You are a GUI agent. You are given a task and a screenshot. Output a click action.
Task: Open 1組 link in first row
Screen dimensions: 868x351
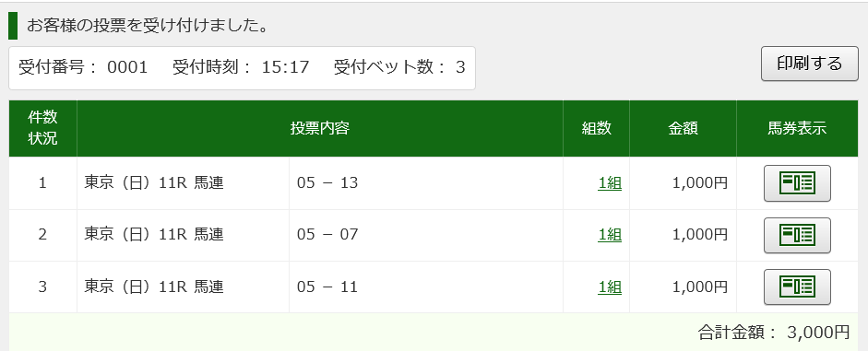[610, 183]
